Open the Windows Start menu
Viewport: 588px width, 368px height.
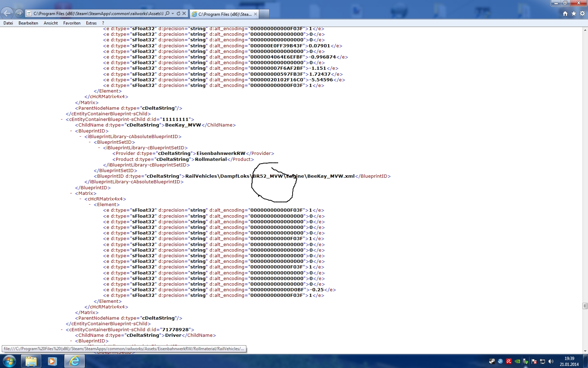pyautogui.click(x=9, y=361)
